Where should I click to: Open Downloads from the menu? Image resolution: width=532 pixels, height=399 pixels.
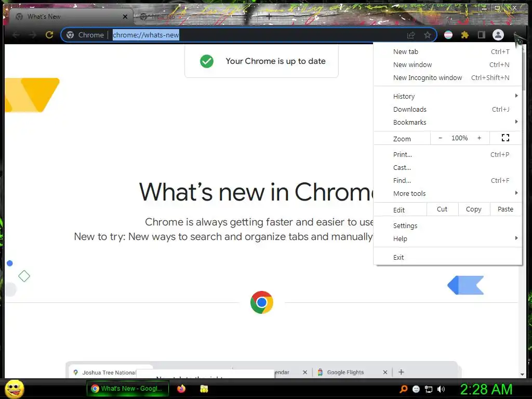pos(447,109)
